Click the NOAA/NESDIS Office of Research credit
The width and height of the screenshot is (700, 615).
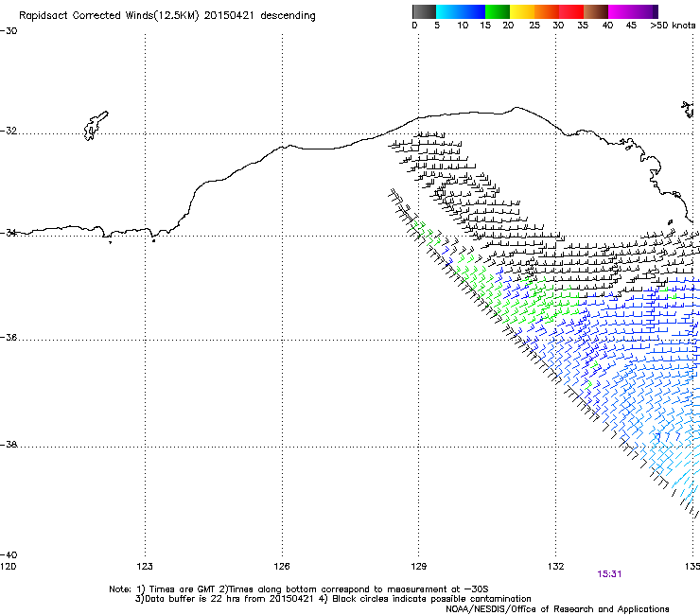tap(557, 609)
